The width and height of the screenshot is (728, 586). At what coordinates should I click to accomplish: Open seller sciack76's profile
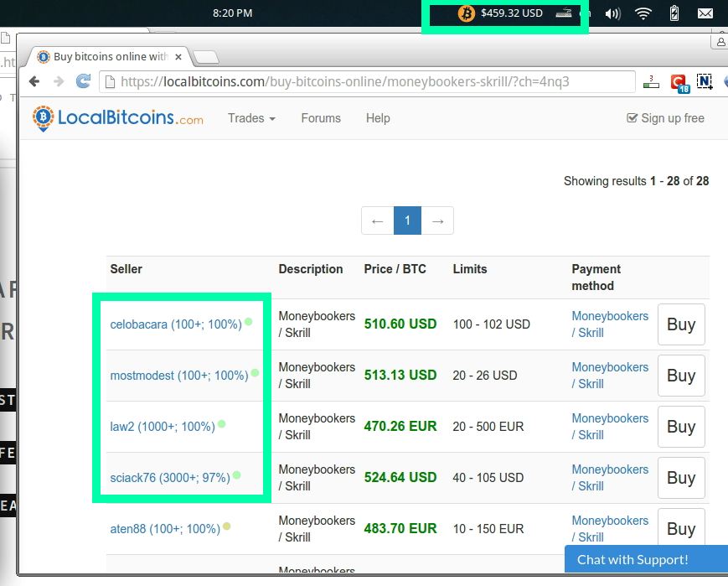pyautogui.click(x=170, y=478)
